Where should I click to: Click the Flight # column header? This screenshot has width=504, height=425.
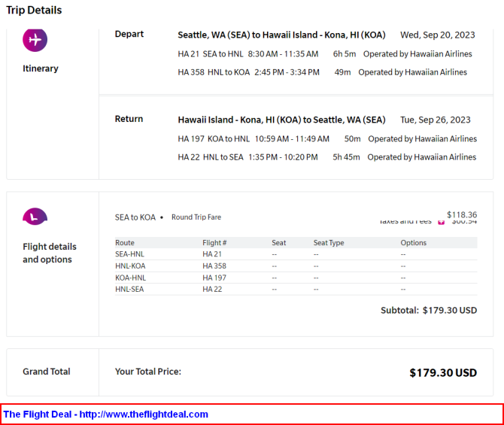coord(214,243)
